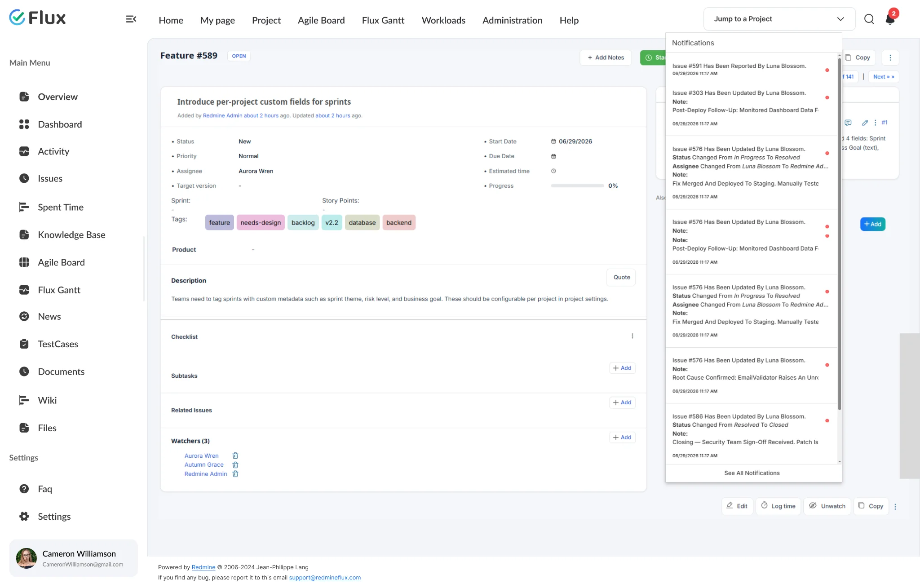Click the notifications panel scrollbar
This screenshot has width=920, height=588.
(839, 234)
